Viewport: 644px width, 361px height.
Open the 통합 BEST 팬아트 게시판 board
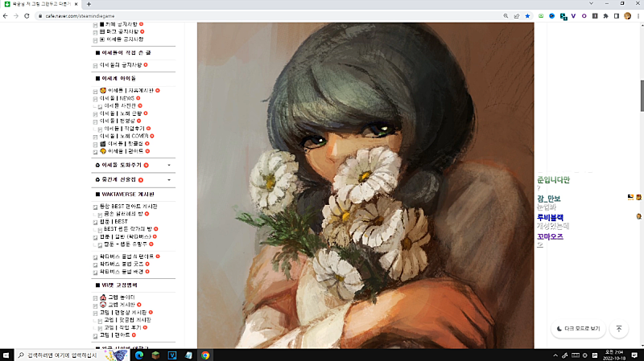(128, 207)
